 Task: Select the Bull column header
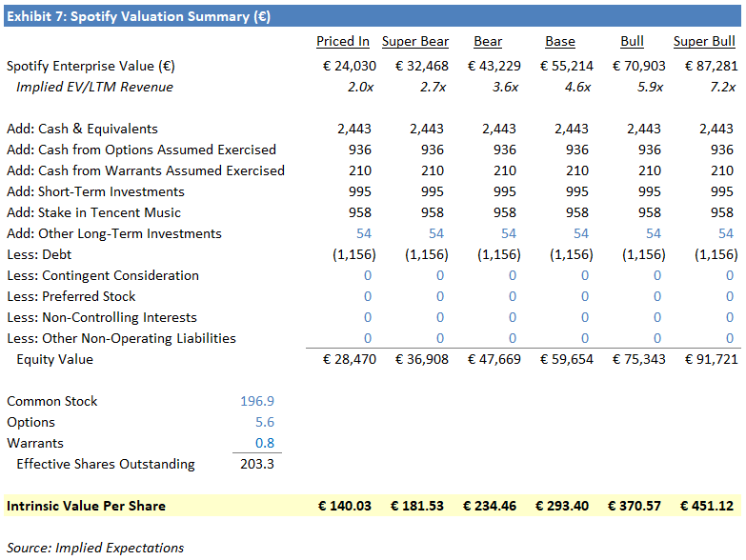point(633,41)
